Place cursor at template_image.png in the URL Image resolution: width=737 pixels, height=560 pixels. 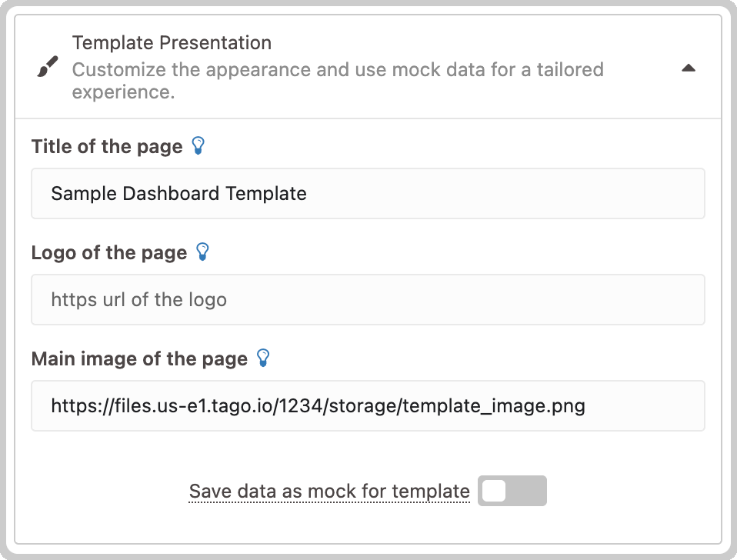point(494,406)
